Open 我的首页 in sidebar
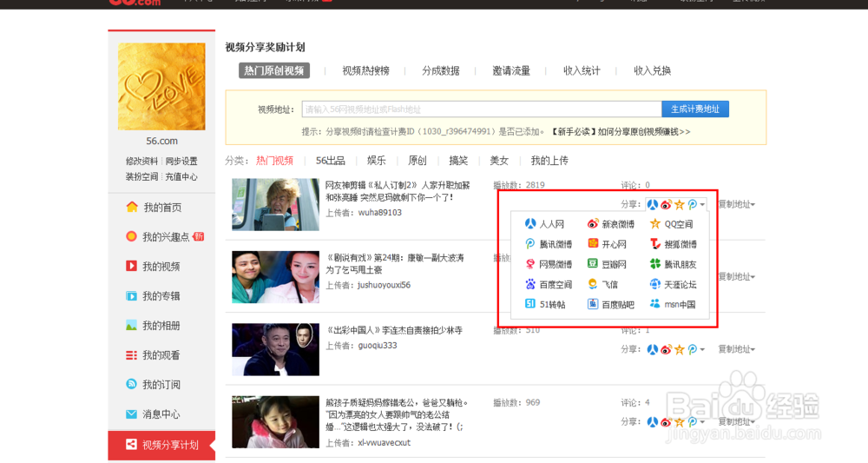Screen dimensions: 868x463 pyautogui.click(x=154, y=207)
